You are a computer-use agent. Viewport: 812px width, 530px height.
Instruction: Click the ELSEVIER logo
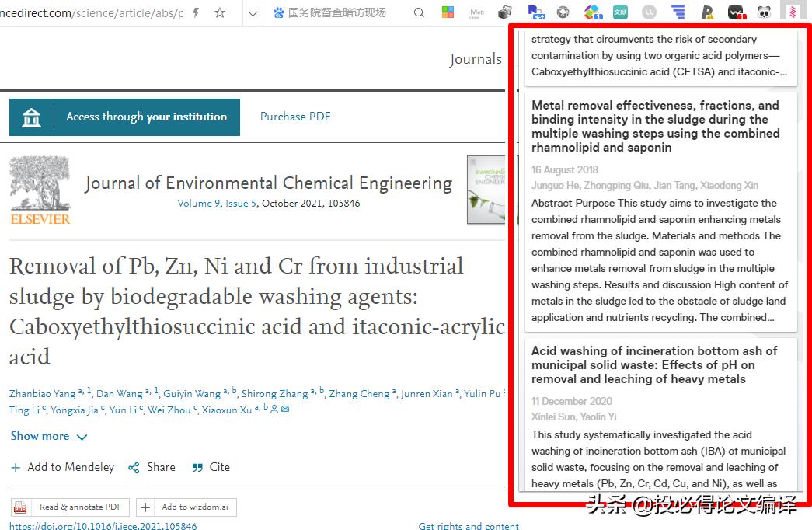[x=40, y=190]
